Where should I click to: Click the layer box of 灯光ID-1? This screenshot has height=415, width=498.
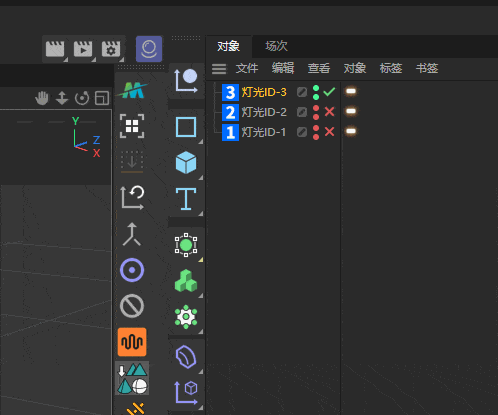[x=302, y=132]
